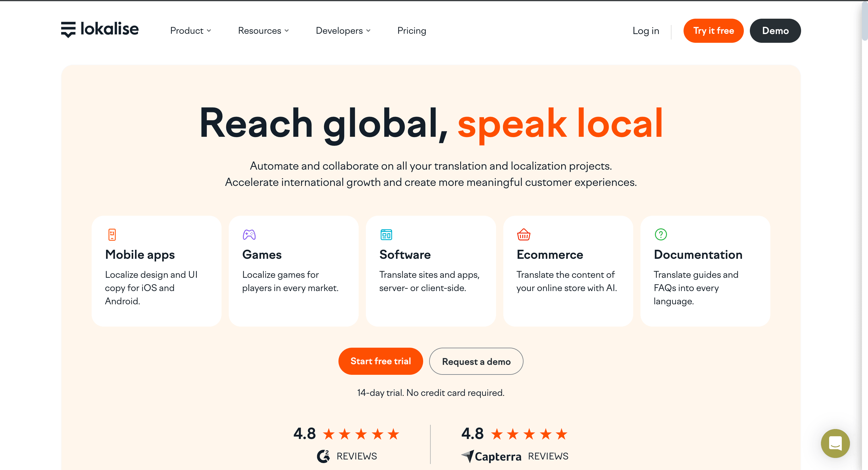Click the G2 five-star rating
868x470 pixels.
pyautogui.click(x=361, y=434)
